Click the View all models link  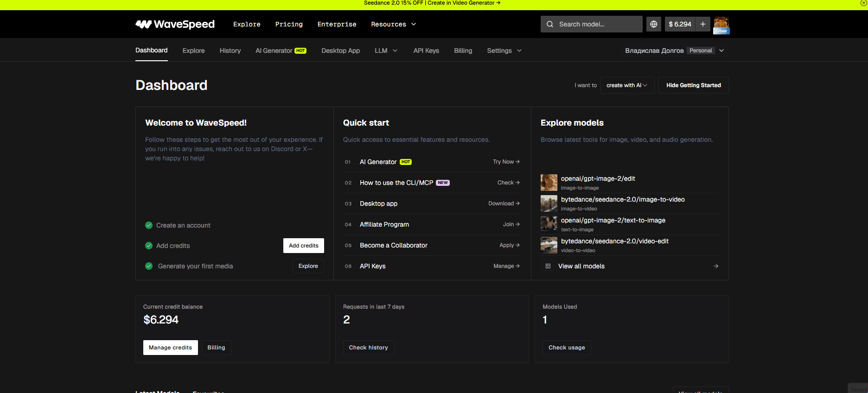(x=581, y=266)
